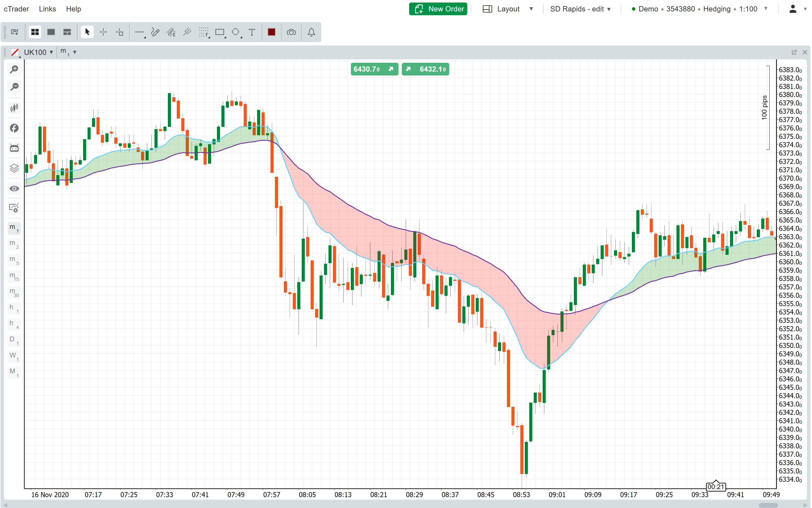This screenshot has height=508, width=812.
Task: Select the m5 timeframe
Action: 14,260
